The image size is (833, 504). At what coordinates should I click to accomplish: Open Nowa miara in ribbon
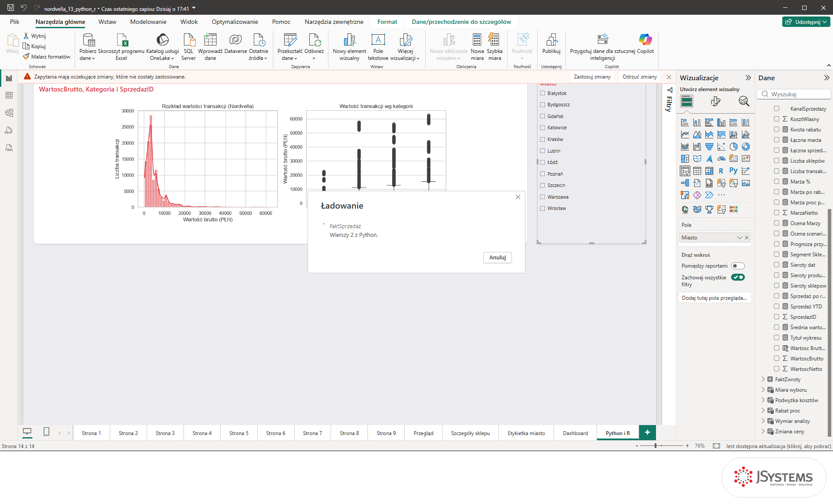point(477,47)
